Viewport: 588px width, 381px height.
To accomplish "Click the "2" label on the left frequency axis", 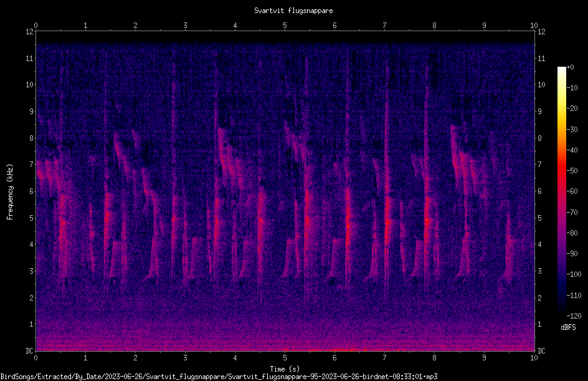I will coord(32,297).
